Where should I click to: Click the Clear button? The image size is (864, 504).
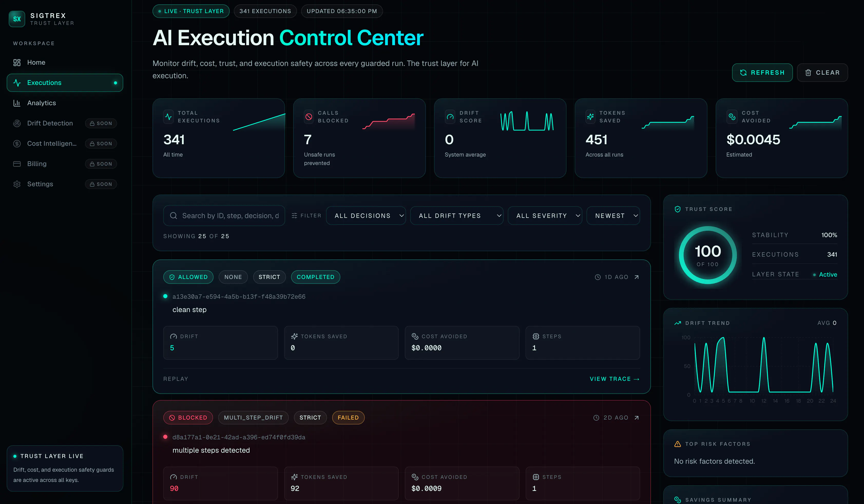coord(822,73)
